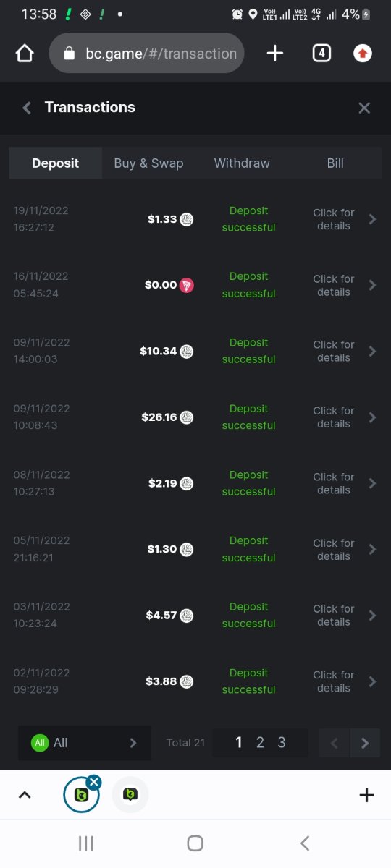The width and height of the screenshot is (391, 868).
Task: Open the All currency filter dropdown
Action: [x=85, y=743]
